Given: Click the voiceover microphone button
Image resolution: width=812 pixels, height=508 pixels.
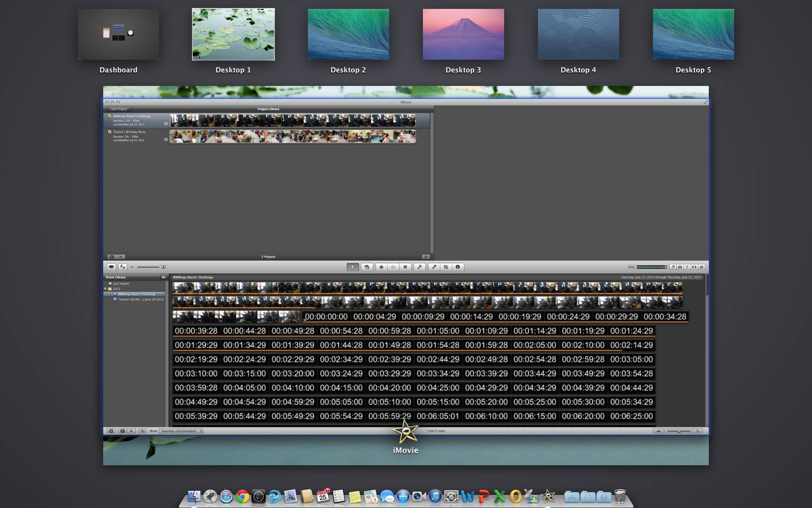Looking at the screenshot, I should (x=434, y=267).
